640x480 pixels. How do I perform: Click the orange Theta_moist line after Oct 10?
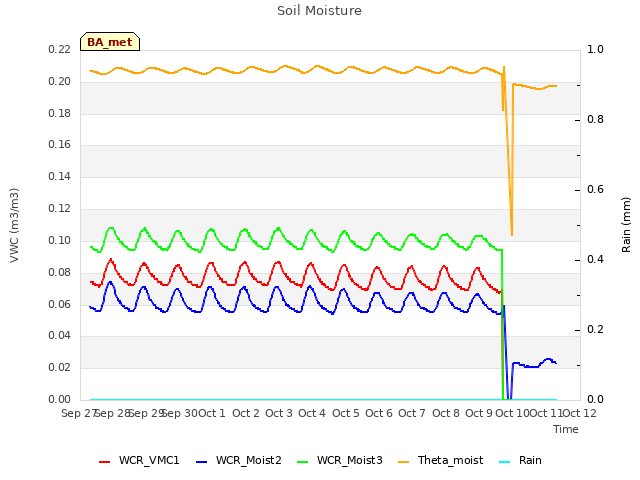pos(535,87)
